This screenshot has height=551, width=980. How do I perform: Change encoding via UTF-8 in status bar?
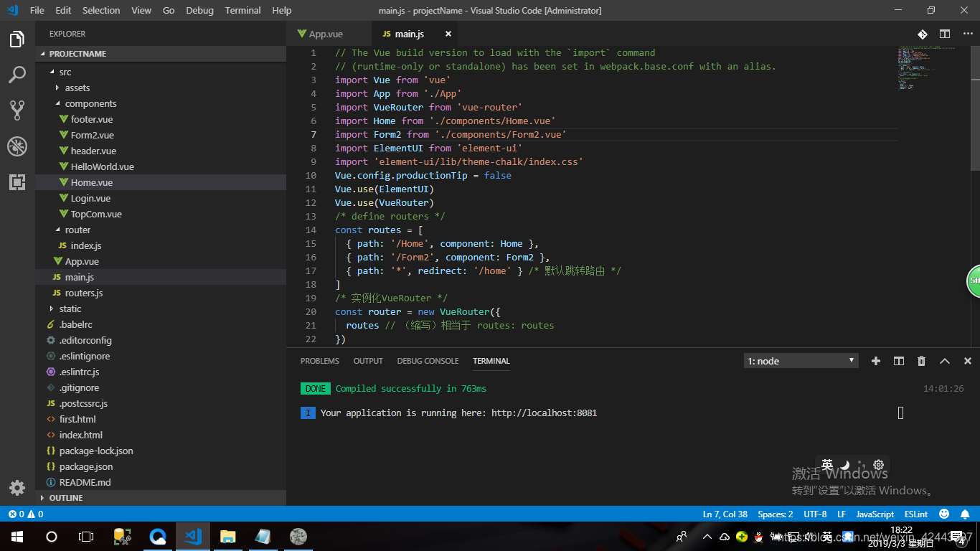coord(815,514)
